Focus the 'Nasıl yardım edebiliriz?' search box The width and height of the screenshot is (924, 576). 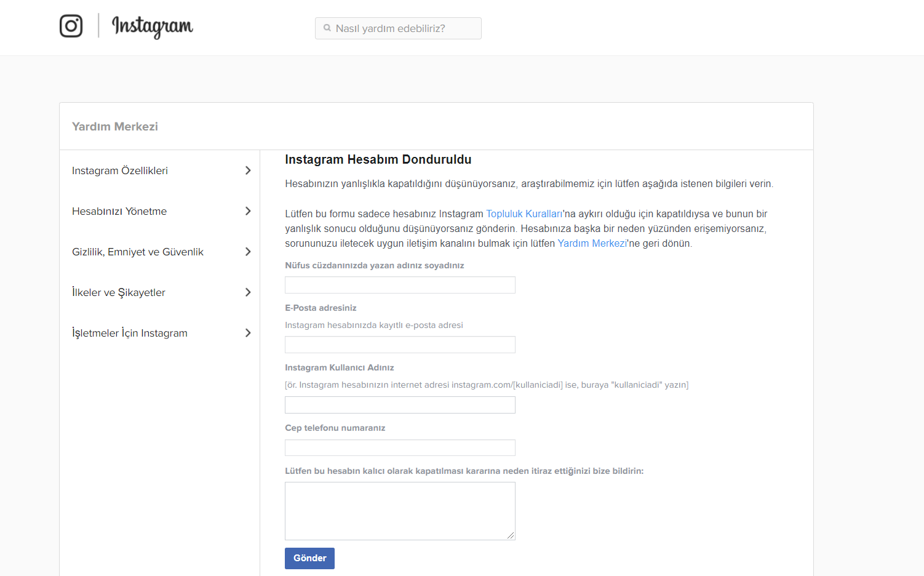click(398, 28)
